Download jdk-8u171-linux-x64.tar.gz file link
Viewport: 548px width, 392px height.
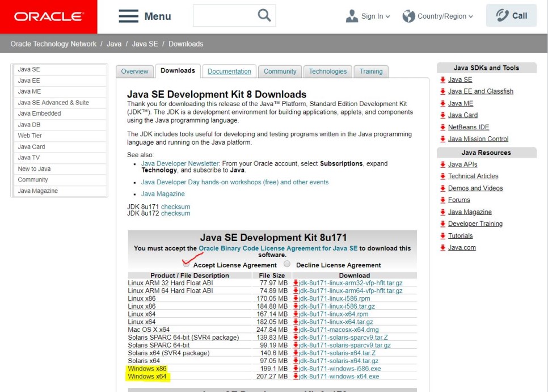click(x=336, y=322)
